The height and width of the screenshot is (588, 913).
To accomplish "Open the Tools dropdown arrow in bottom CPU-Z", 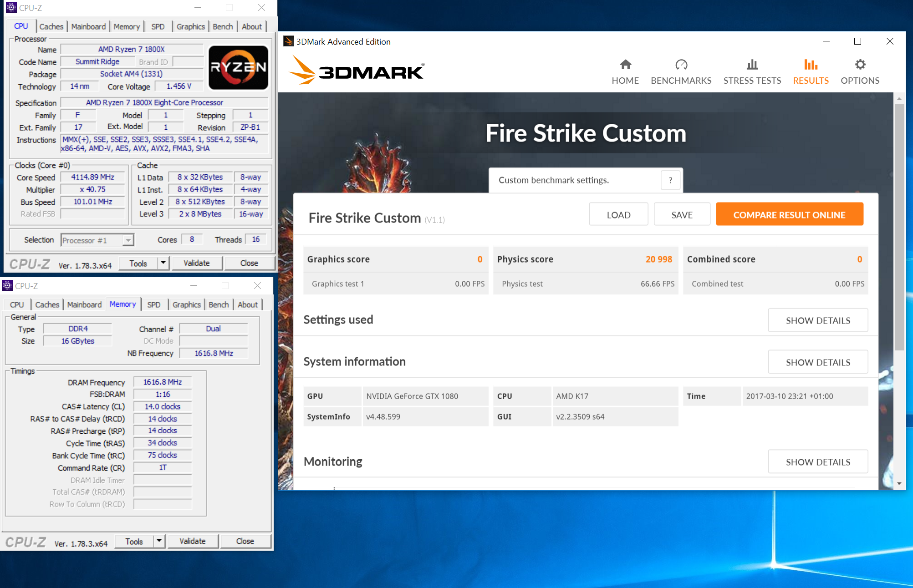I will point(159,541).
